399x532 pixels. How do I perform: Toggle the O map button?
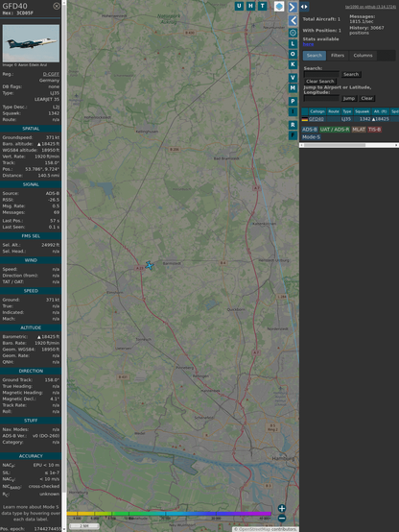point(293,54)
